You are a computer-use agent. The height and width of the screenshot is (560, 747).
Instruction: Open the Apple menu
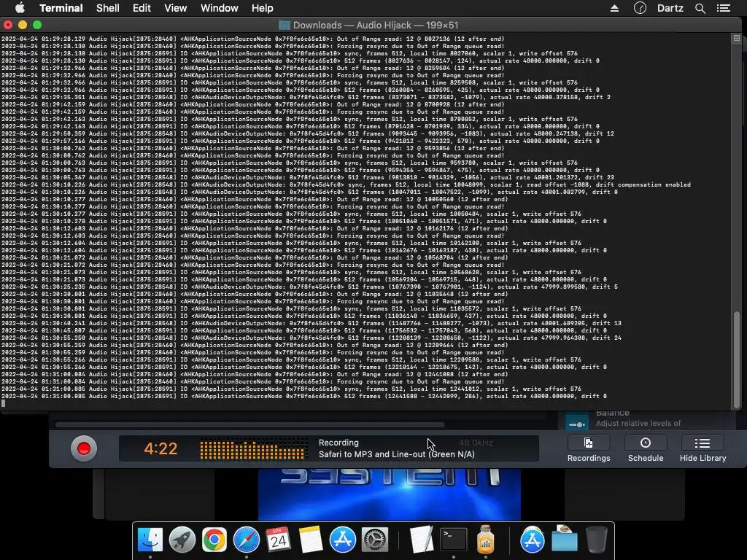(20, 8)
